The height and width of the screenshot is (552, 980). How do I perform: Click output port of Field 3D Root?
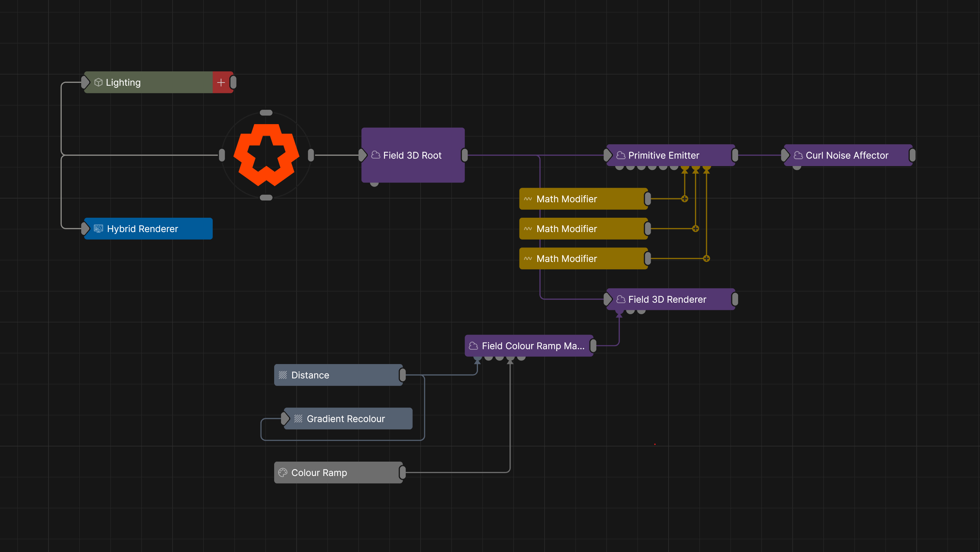464,155
